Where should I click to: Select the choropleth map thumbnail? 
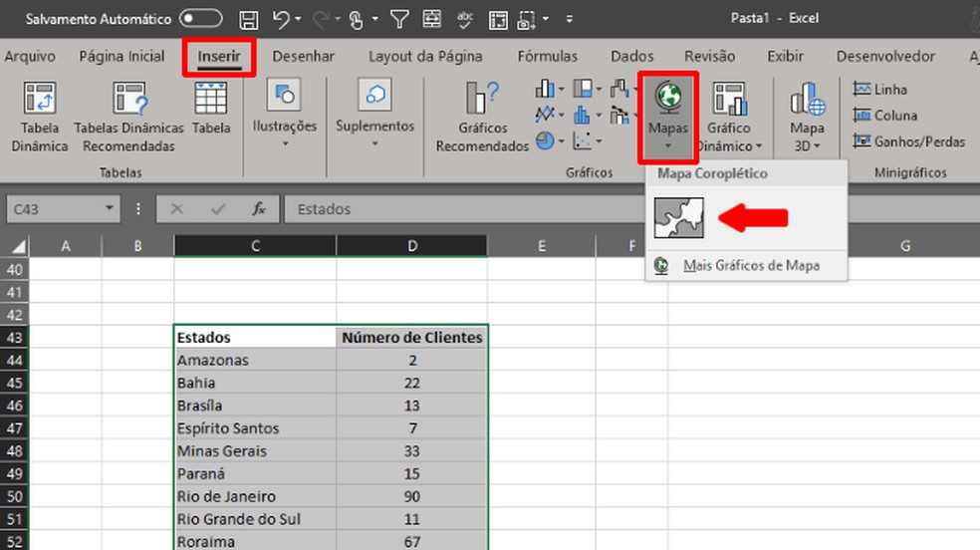pyautogui.click(x=679, y=217)
